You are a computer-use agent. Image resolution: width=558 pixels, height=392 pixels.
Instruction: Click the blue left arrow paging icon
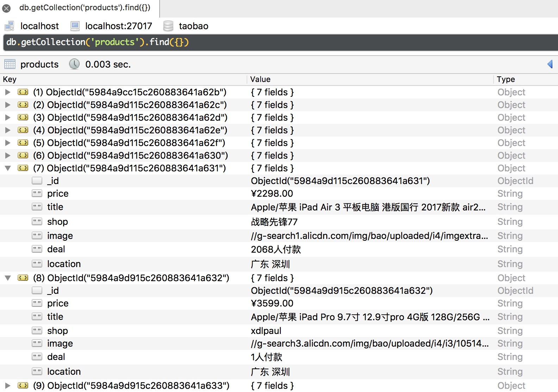[550, 64]
